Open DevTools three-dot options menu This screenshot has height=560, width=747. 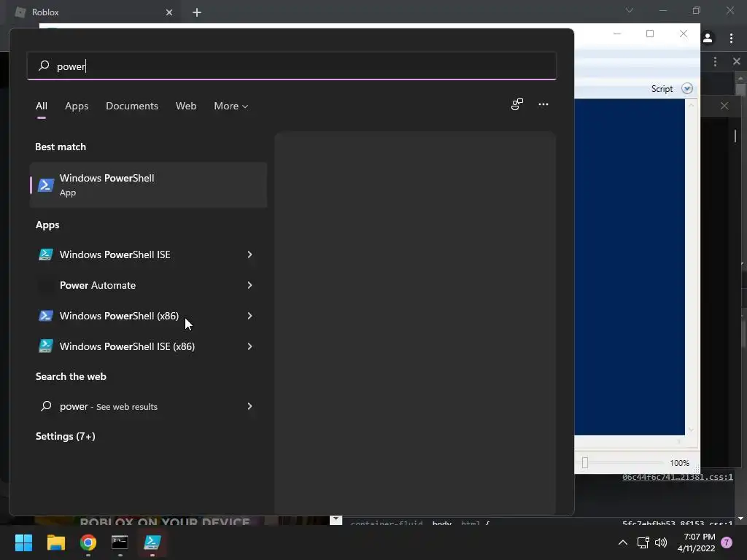coord(715,61)
